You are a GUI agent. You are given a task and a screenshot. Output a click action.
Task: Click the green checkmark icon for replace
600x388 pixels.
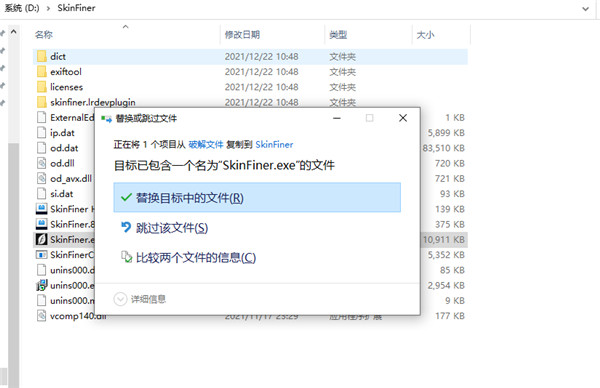(126, 197)
